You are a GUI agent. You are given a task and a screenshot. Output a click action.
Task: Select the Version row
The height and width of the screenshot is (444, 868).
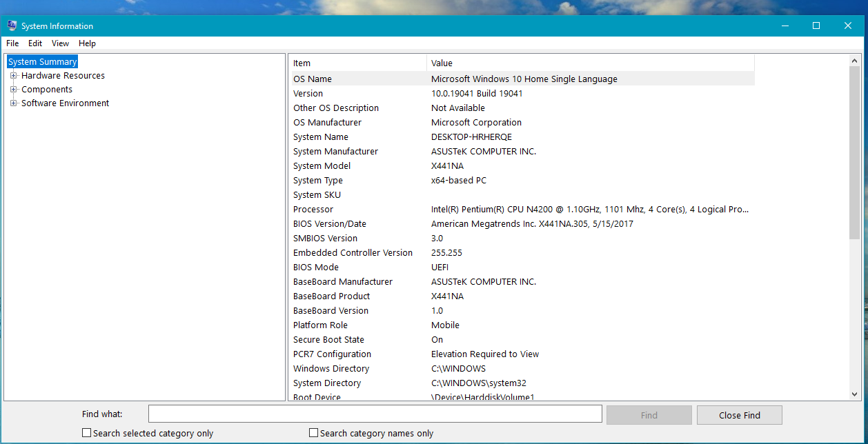522,93
